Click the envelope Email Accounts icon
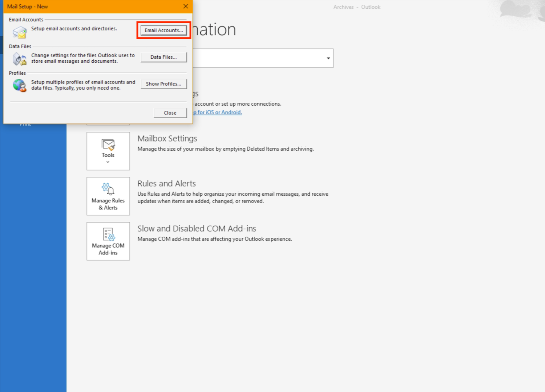Screen dimensions: 545x392 [x=19, y=32]
